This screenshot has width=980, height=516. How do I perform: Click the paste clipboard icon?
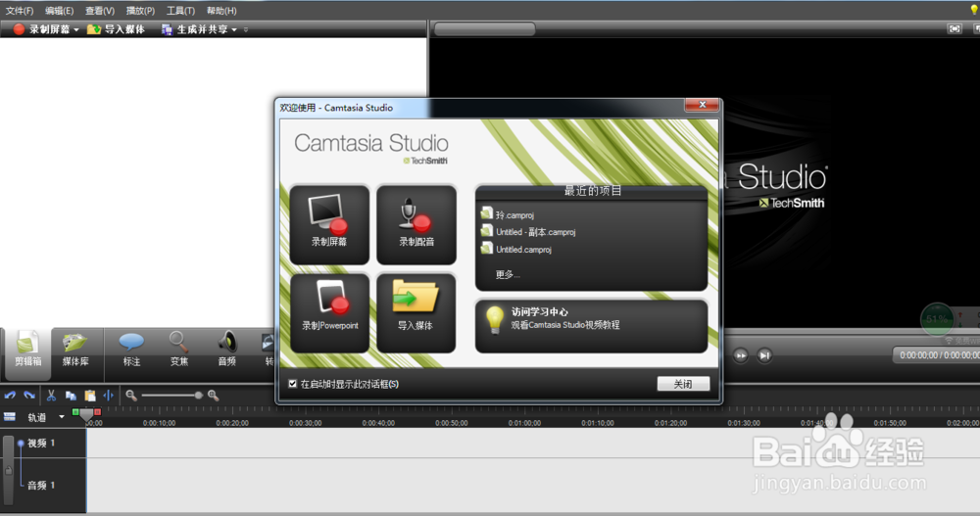click(x=90, y=396)
